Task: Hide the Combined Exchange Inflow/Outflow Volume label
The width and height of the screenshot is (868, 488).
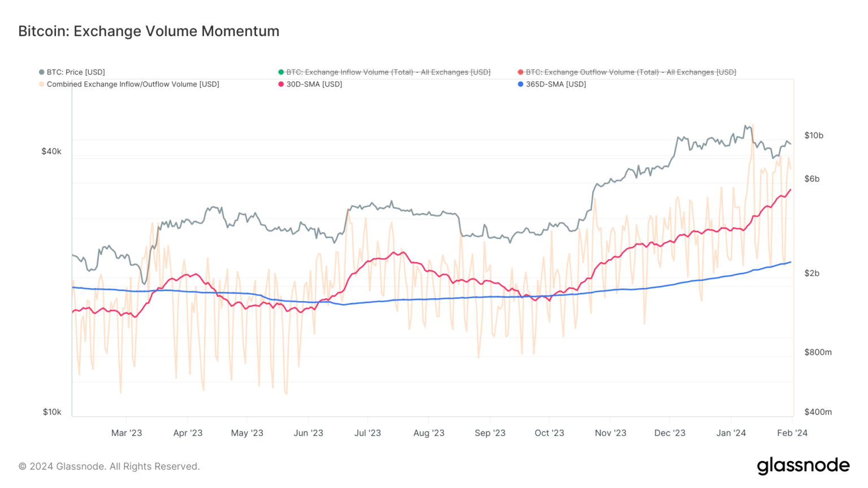Action: click(133, 84)
